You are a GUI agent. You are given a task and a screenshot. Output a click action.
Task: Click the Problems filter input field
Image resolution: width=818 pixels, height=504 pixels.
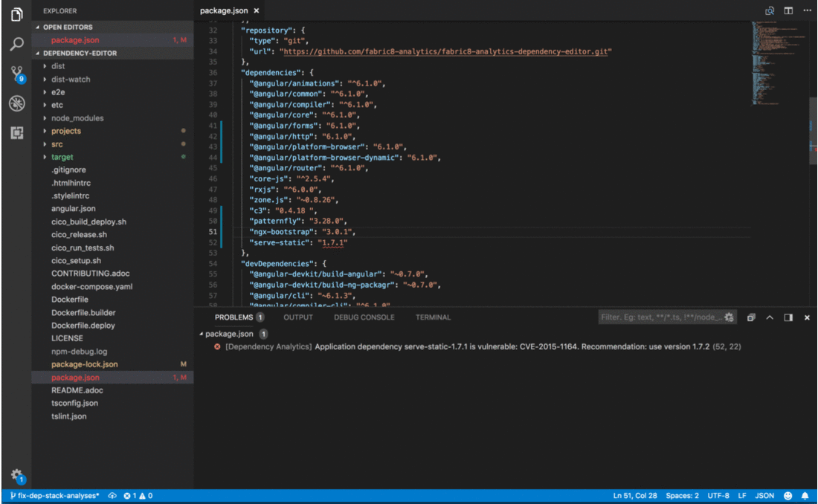[662, 316]
